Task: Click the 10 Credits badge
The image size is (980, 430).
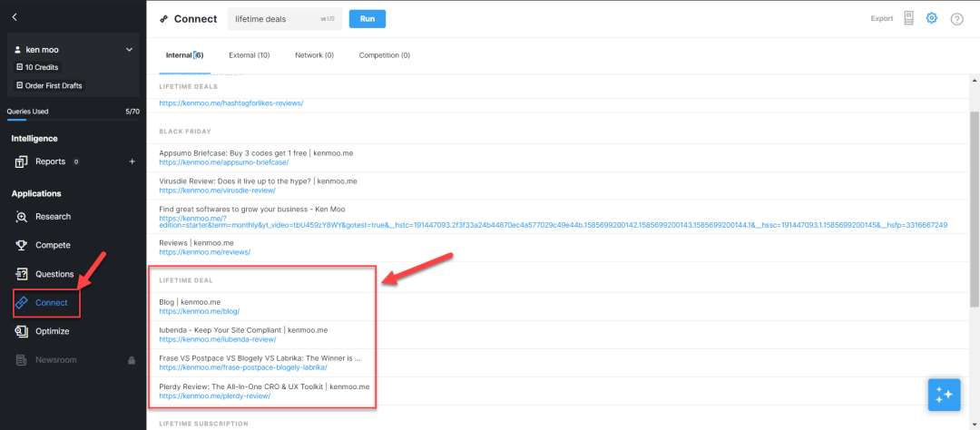Action: click(x=38, y=67)
